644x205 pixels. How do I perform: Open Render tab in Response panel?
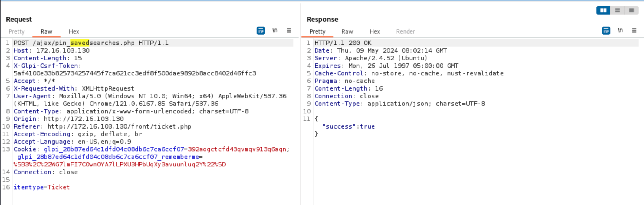(x=405, y=31)
